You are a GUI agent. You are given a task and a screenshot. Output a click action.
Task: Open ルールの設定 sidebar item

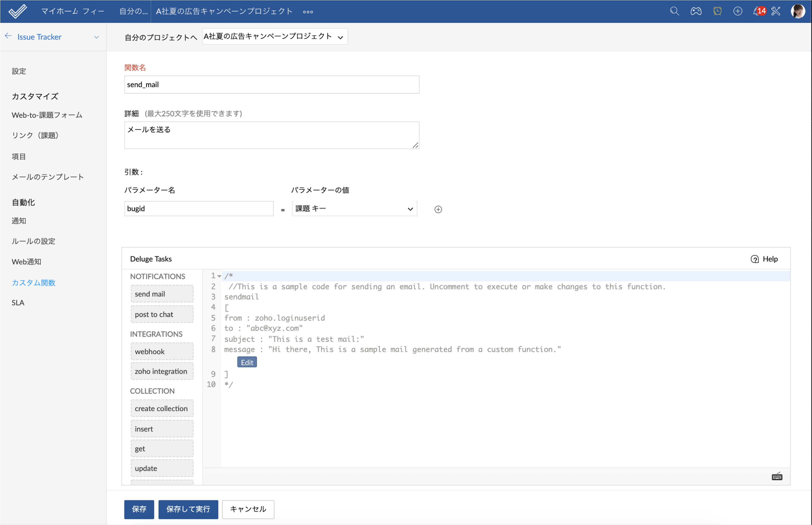click(x=33, y=241)
